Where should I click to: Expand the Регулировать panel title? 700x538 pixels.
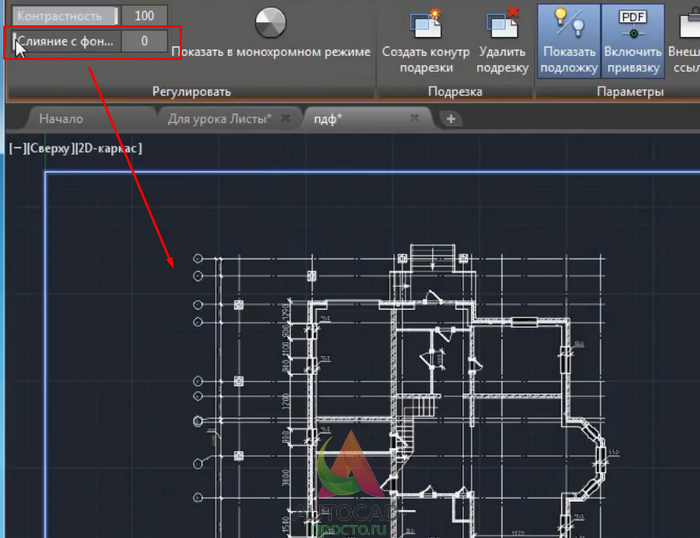(x=191, y=92)
